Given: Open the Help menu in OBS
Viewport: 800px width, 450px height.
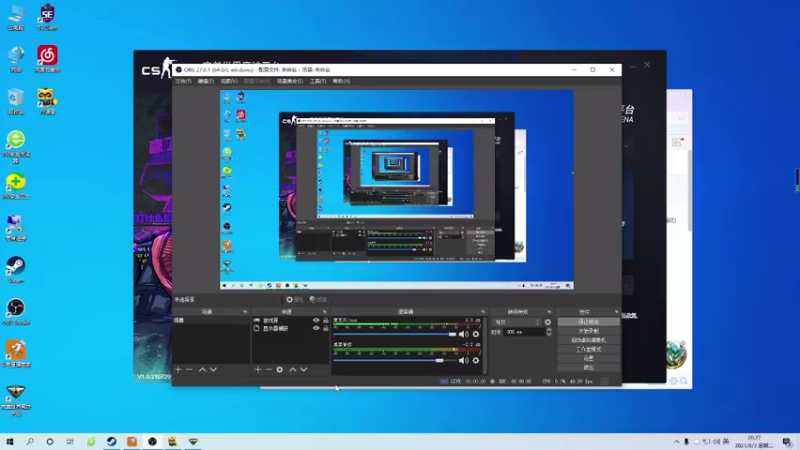Looking at the screenshot, I should pos(341,81).
